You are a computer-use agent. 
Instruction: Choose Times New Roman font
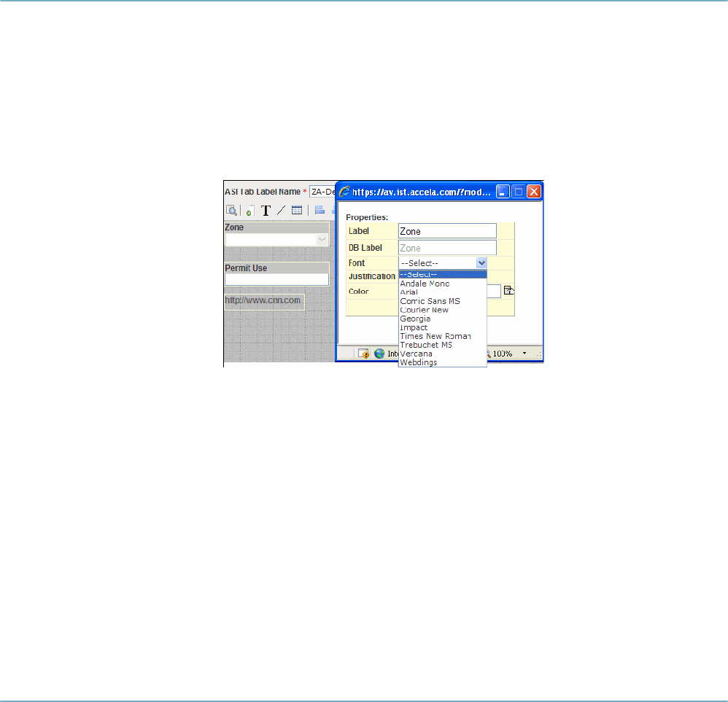tap(443, 336)
